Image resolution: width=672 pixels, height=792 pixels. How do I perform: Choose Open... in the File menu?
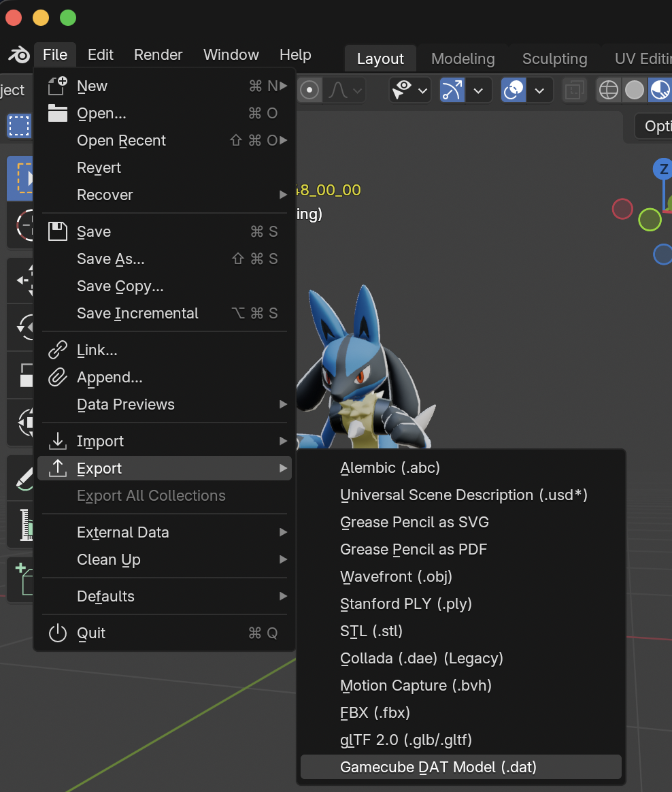click(x=165, y=114)
